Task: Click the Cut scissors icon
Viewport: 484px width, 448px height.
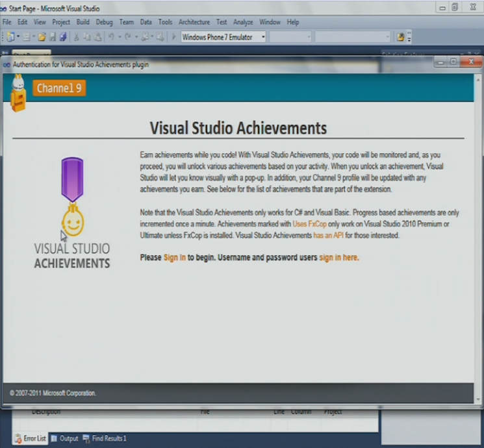Action: click(77, 38)
